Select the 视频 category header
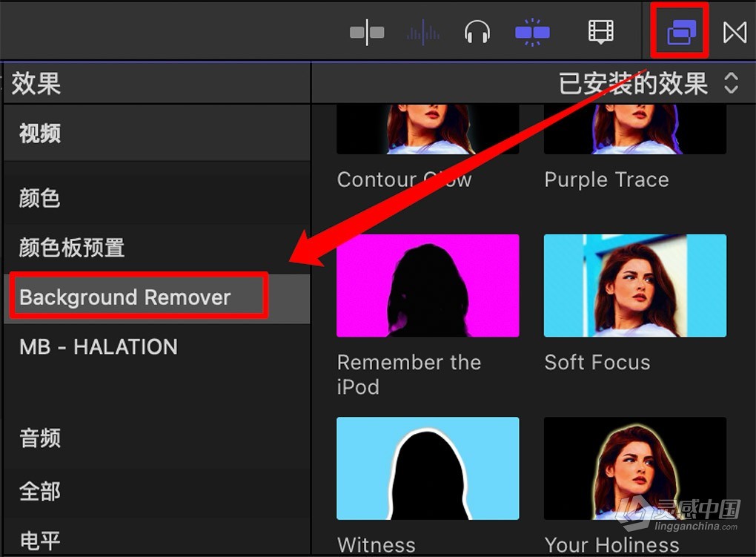 [156, 133]
